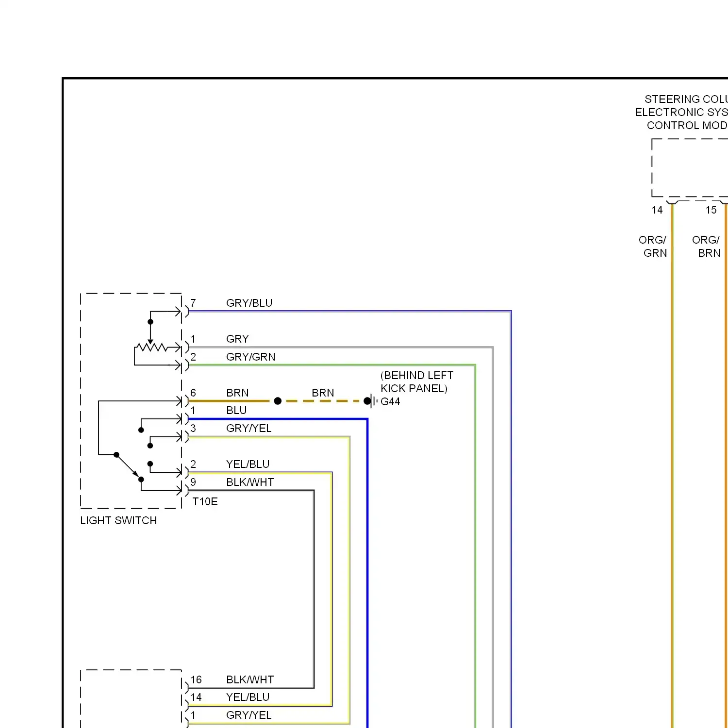
Task: Select the BRN label above the dashed wire
Action: (323, 393)
